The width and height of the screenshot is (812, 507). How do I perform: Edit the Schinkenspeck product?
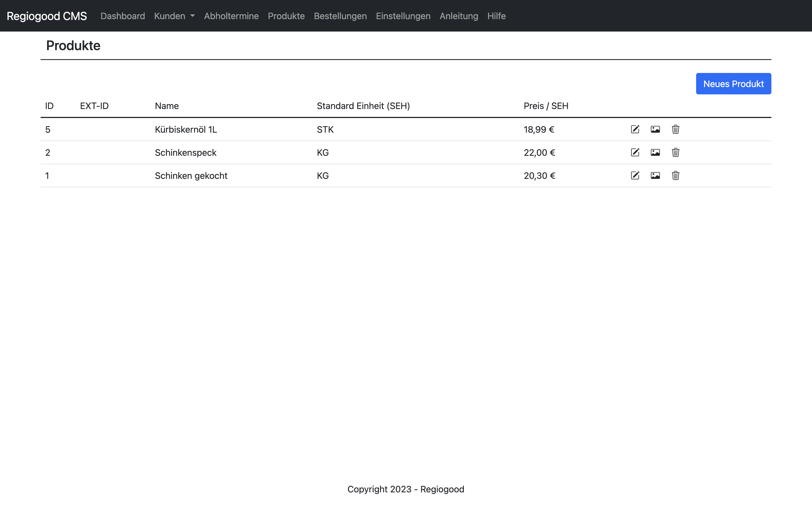click(x=635, y=153)
